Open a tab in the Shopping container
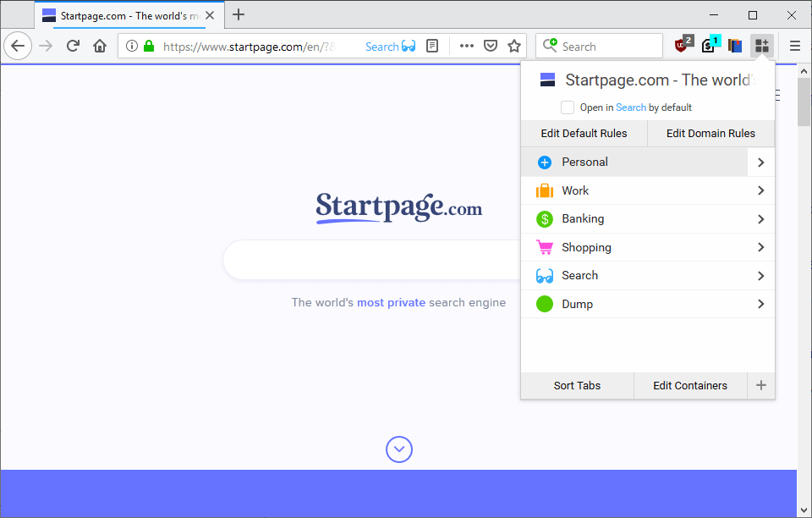This screenshot has width=812, height=518. (634, 248)
